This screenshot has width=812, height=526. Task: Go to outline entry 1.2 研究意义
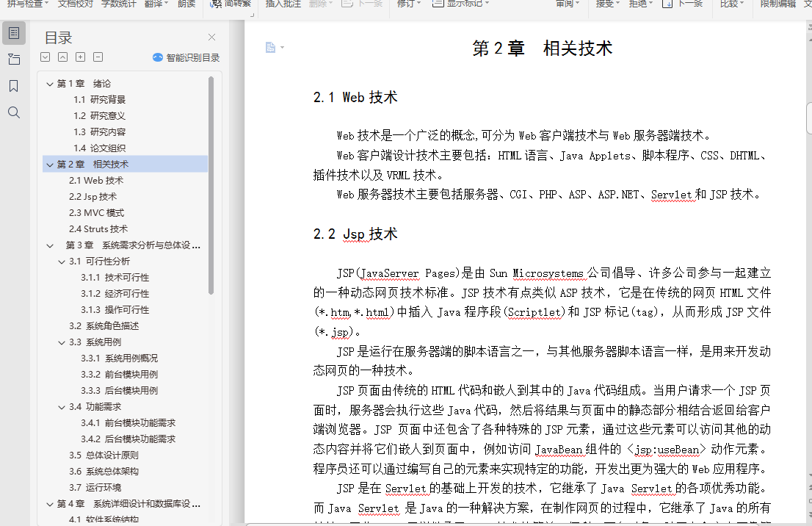tap(99, 115)
